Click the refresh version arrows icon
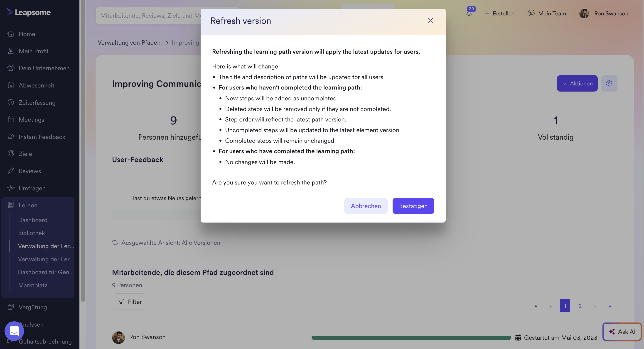 click(115, 243)
